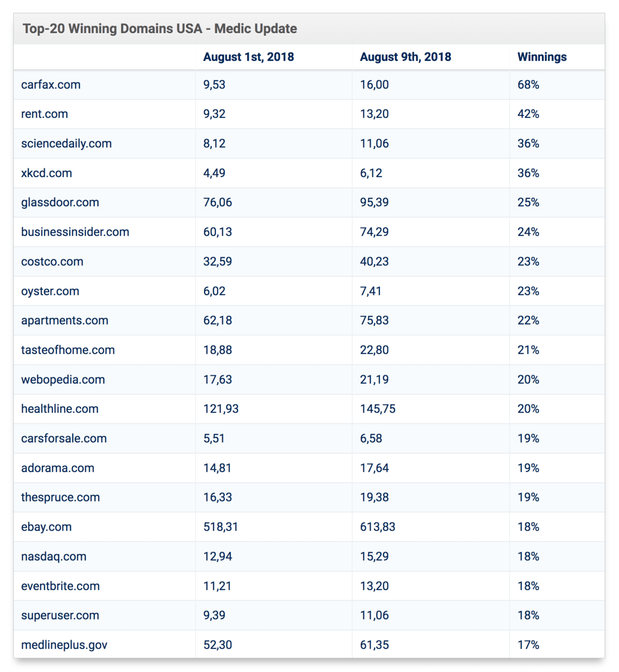Click medlineplus.gov in the last row
The width and height of the screenshot is (619, 672).
point(64,645)
